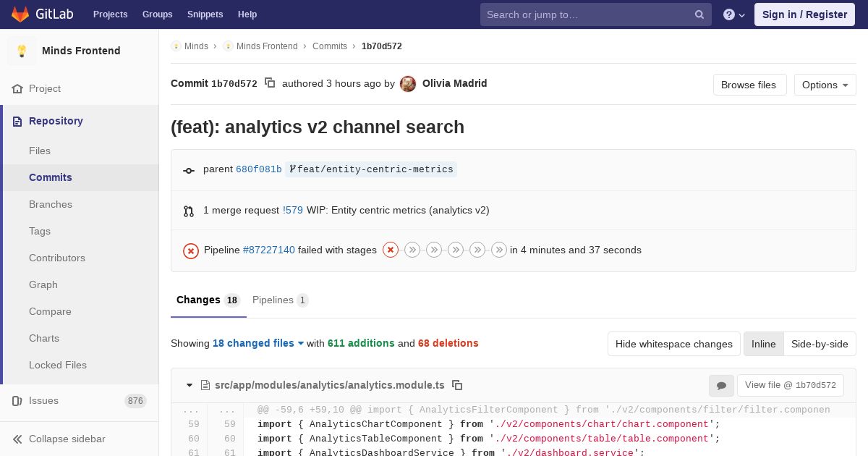Open the Help question-mark menu

point(734,14)
